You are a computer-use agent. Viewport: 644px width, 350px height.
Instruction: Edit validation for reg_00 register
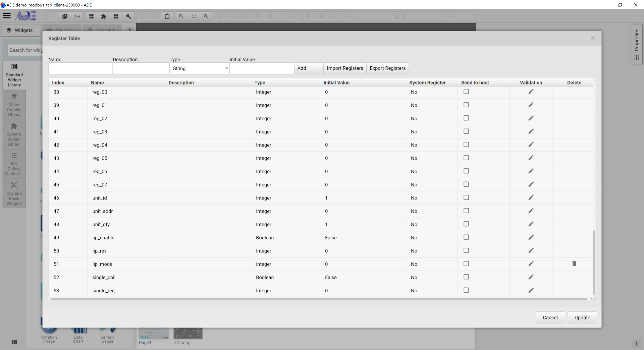(531, 92)
